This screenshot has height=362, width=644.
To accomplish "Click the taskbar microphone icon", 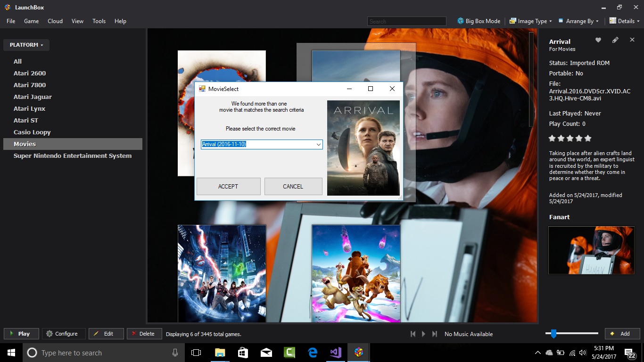I will tap(175, 353).
